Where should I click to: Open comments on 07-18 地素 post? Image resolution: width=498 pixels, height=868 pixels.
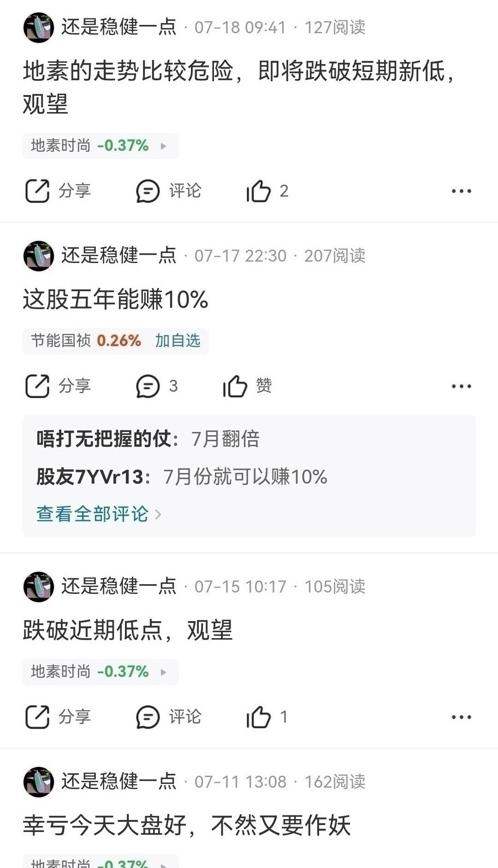click(169, 191)
